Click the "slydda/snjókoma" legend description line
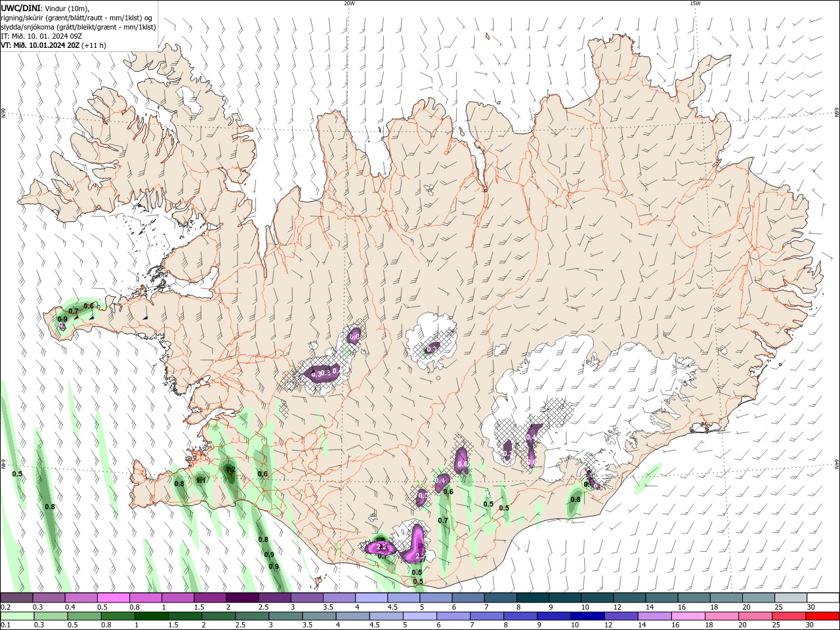840x630 pixels. (78, 27)
